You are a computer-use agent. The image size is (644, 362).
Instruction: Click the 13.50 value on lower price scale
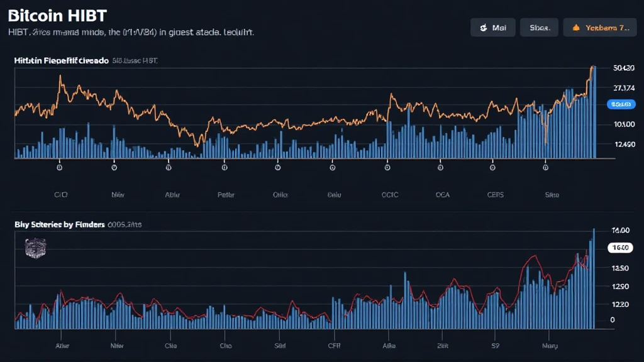click(620, 268)
